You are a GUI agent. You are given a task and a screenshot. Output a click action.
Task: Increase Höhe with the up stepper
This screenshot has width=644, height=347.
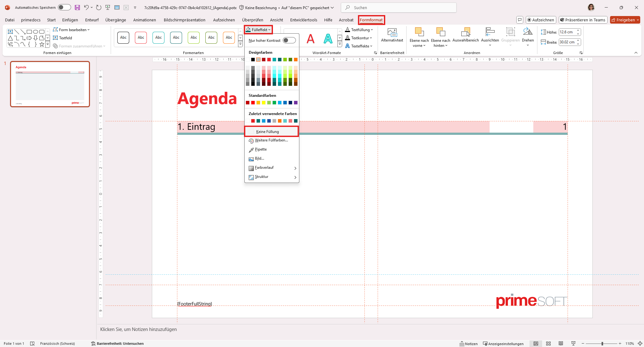click(x=578, y=30)
